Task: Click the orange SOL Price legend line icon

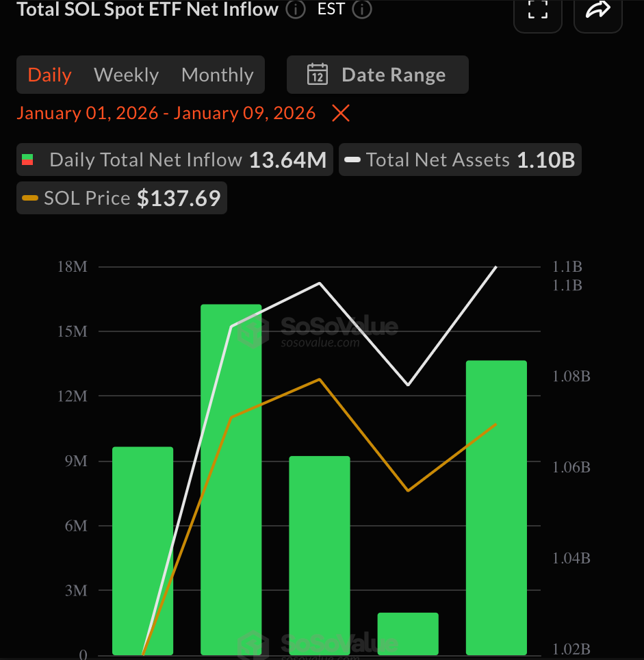Action: [30, 198]
